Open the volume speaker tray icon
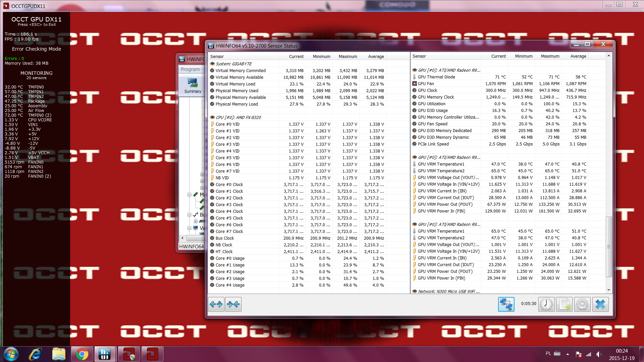The height and width of the screenshot is (362, 644). point(598,354)
